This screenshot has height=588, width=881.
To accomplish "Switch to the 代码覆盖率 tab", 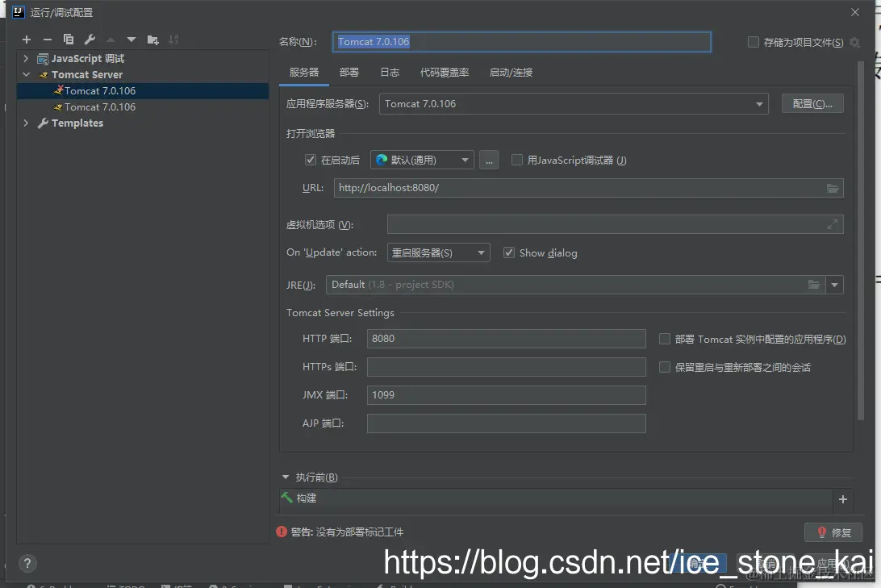I will (x=445, y=73).
